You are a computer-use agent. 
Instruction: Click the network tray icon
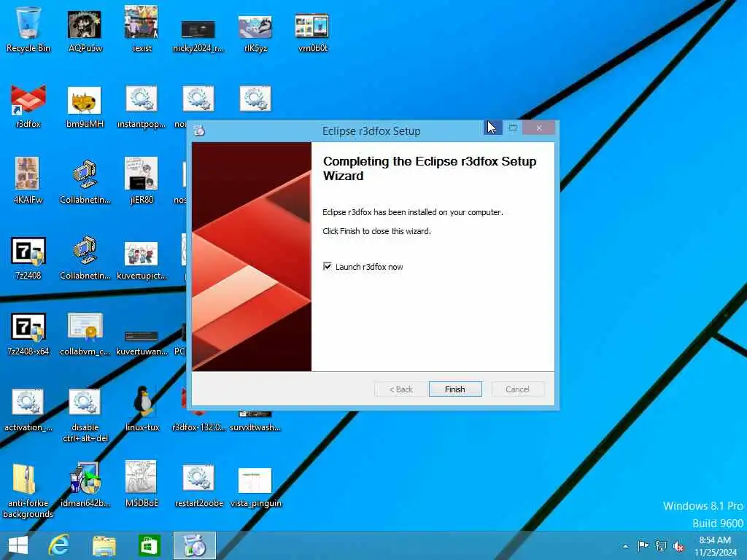click(661, 545)
